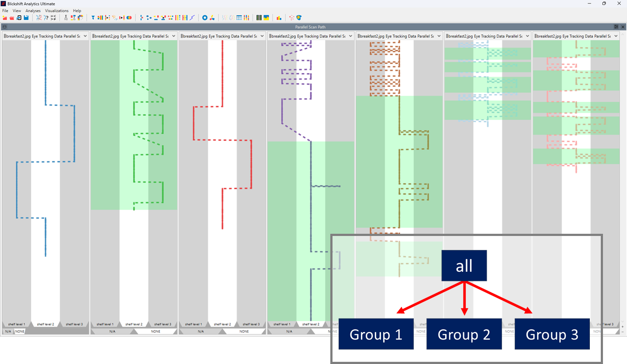Expand the first panel's breakfast2.jpg dropdown
The width and height of the screenshot is (627, 364).
pos(85,36)
